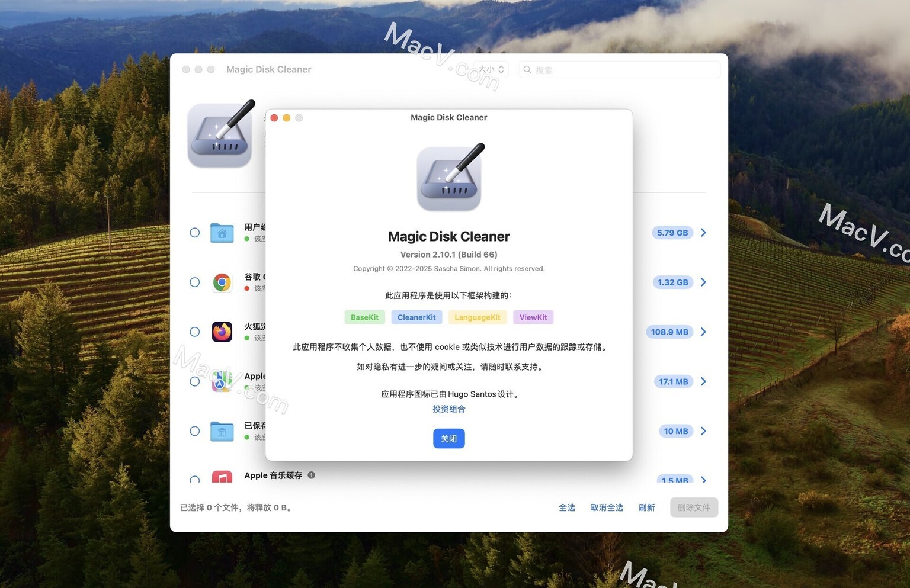Screen dimensions: 910x588
Task: Click 取消全选 to deselect all
Action: pyautogui.click(x=607, y=507)
